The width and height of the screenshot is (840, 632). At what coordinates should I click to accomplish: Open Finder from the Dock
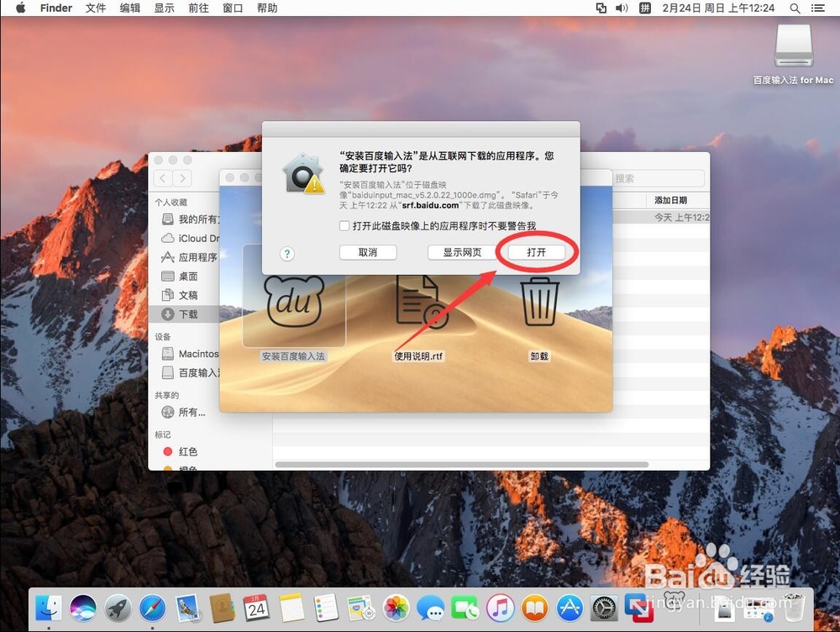click(49, 608)
